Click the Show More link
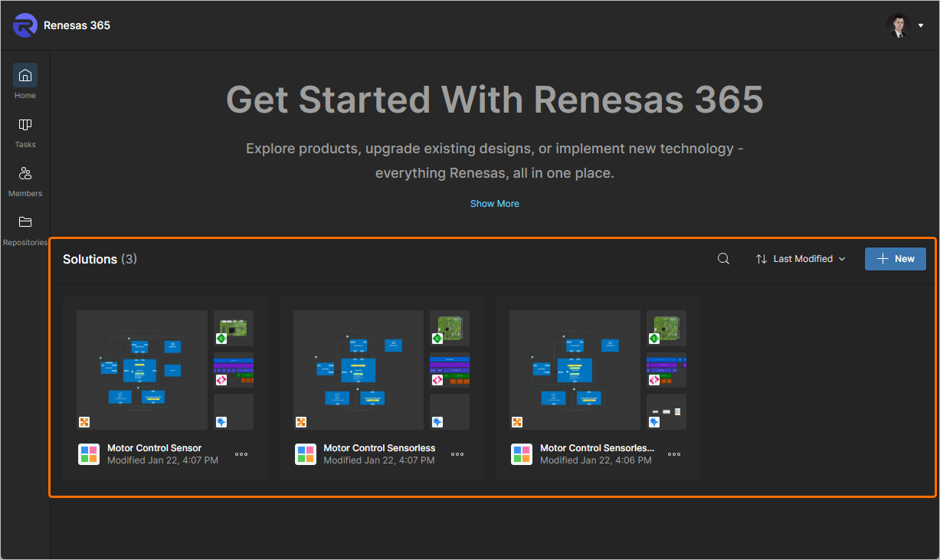The height and width of the screenshot is (560, 940). (x=494, y=204)
